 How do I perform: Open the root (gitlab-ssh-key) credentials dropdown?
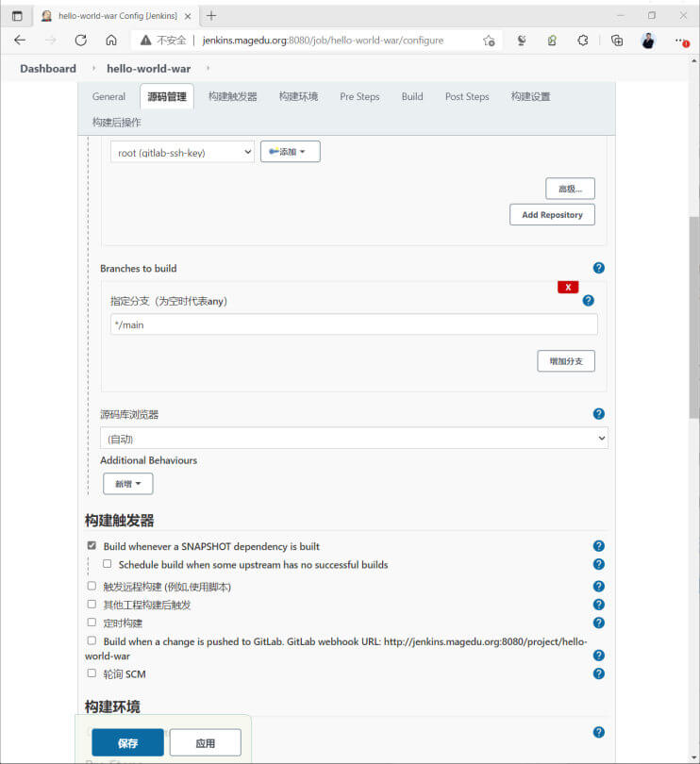pos(182,152)
